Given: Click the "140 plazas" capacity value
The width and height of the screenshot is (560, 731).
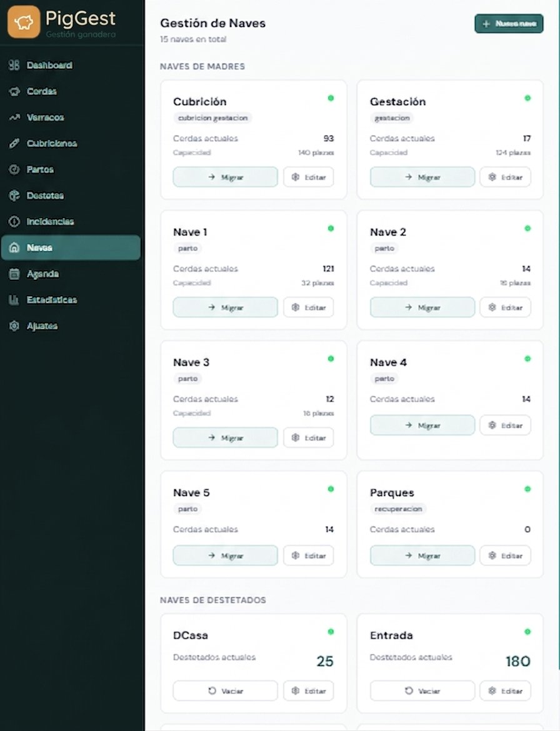Looking at the screenshot, I should coord(316,152).
